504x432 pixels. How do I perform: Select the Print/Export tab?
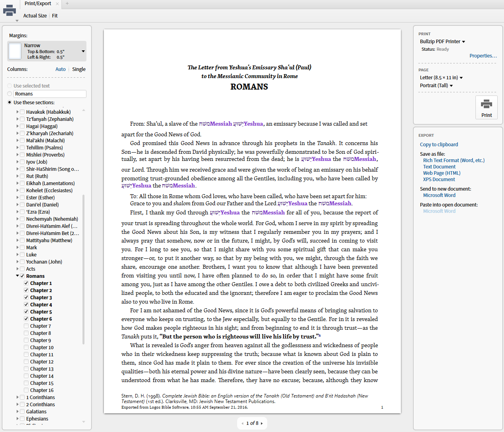pos(38,4)
